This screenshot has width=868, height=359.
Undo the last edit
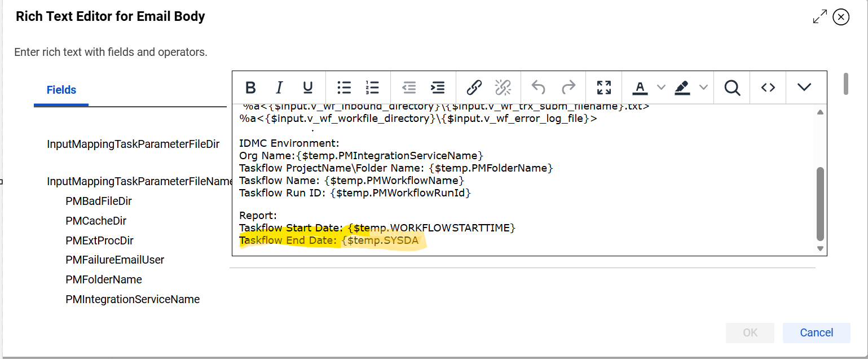[539, 87]
